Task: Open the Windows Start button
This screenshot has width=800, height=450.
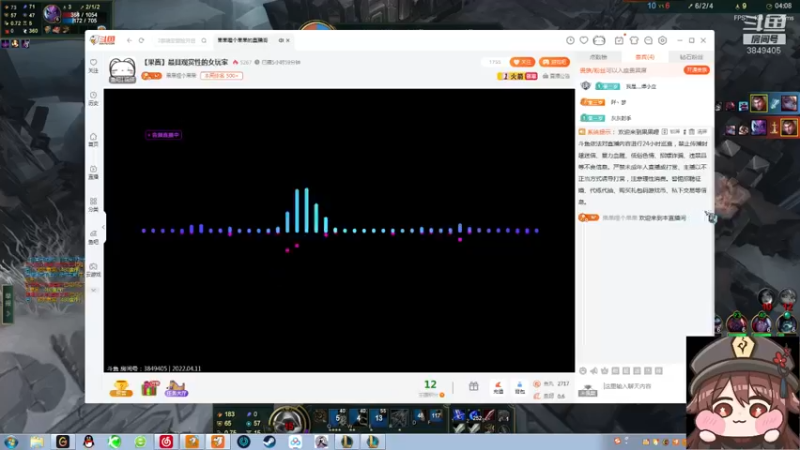Action: click(11, 442)
